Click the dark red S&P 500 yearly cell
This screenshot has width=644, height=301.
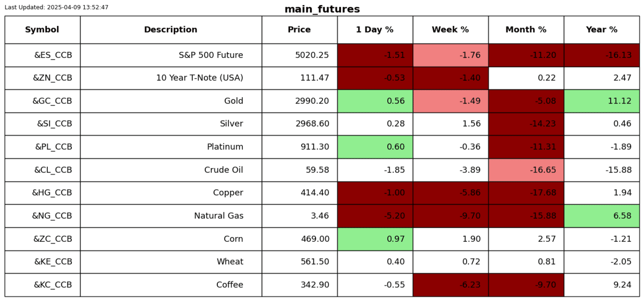click(x=602, y=55)
